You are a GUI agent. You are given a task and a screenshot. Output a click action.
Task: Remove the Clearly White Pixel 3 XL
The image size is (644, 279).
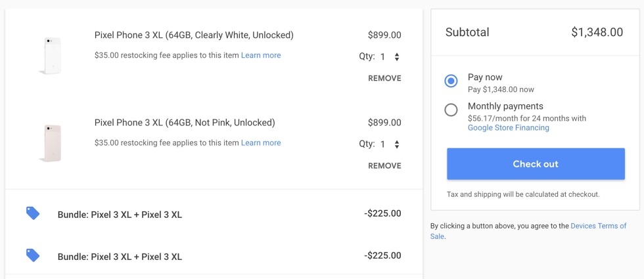[x=384, y=78]
